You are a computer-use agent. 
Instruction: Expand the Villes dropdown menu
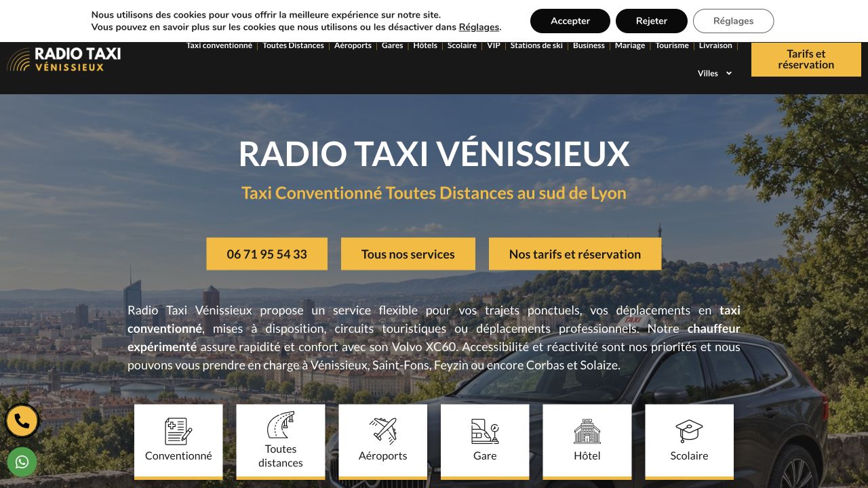point(715,73)
